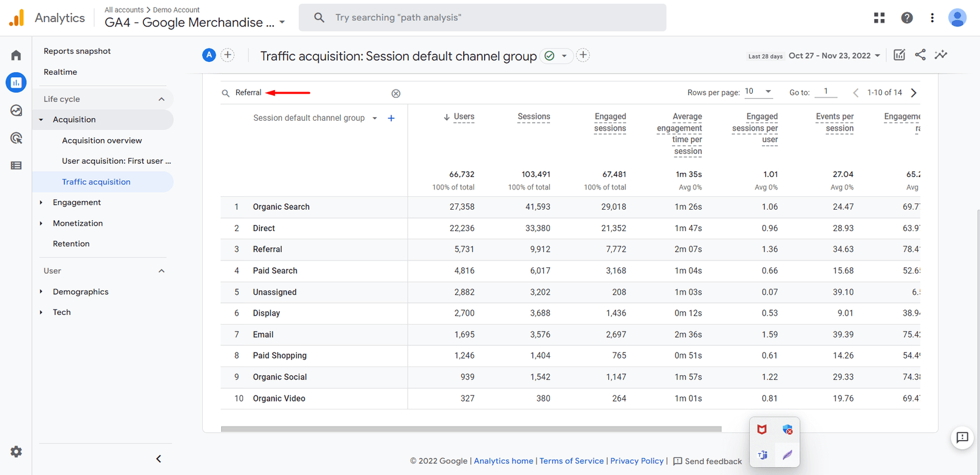
Task: Expand the Tech tree item
Action: click(x=41, y=312)
